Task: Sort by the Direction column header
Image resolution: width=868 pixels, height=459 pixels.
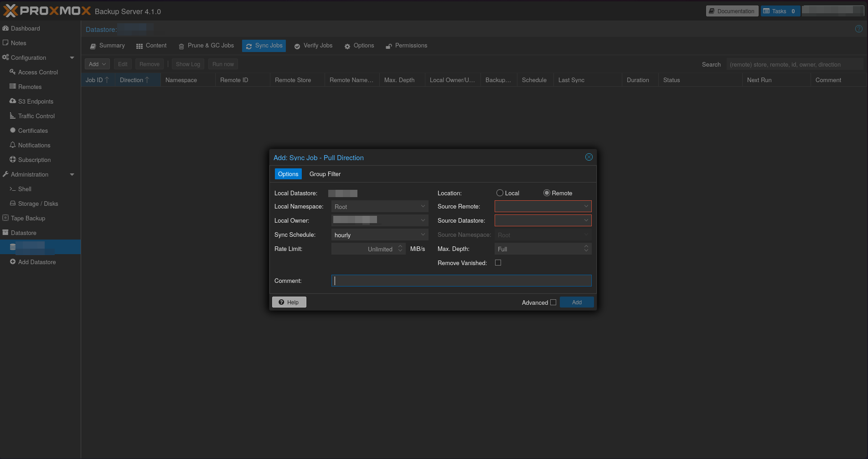Action: click(138, 80)
